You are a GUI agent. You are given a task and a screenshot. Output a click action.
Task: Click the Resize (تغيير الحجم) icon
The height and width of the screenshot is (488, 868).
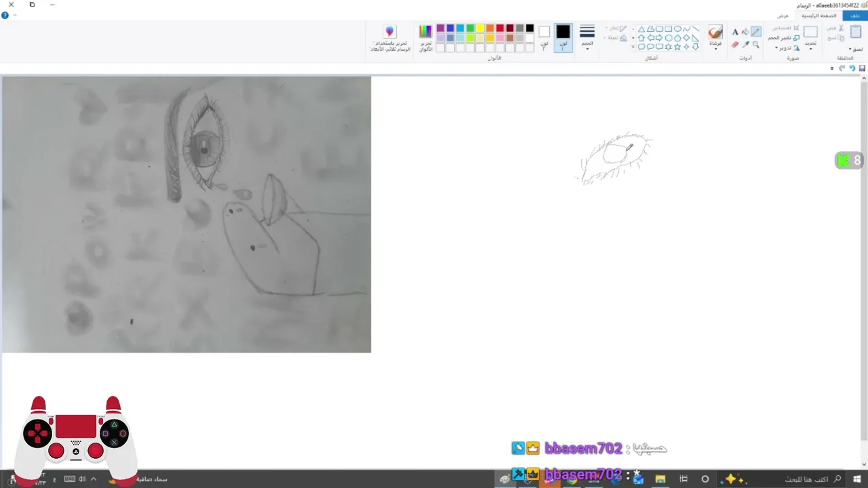796,38
